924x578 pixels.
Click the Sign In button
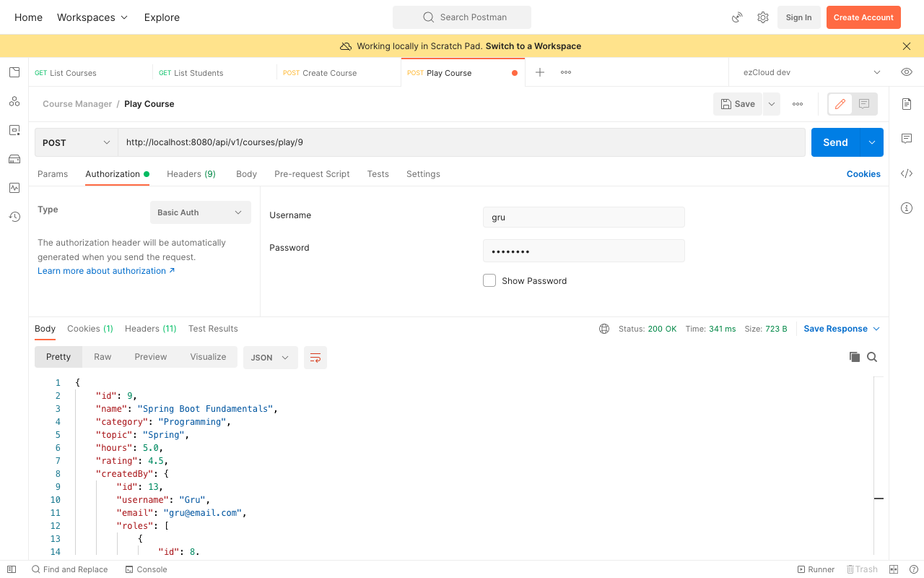[x=798, y=17]
